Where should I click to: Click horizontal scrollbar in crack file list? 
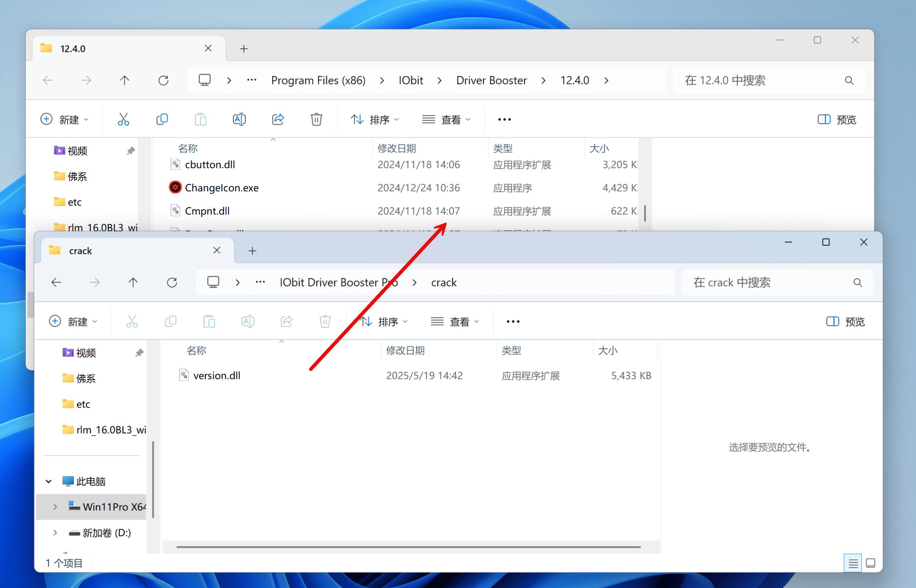(x=408, y=547)
